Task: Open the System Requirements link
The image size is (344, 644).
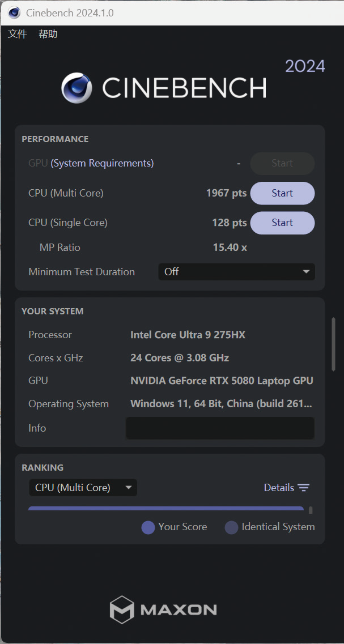Action: (102, 164)
